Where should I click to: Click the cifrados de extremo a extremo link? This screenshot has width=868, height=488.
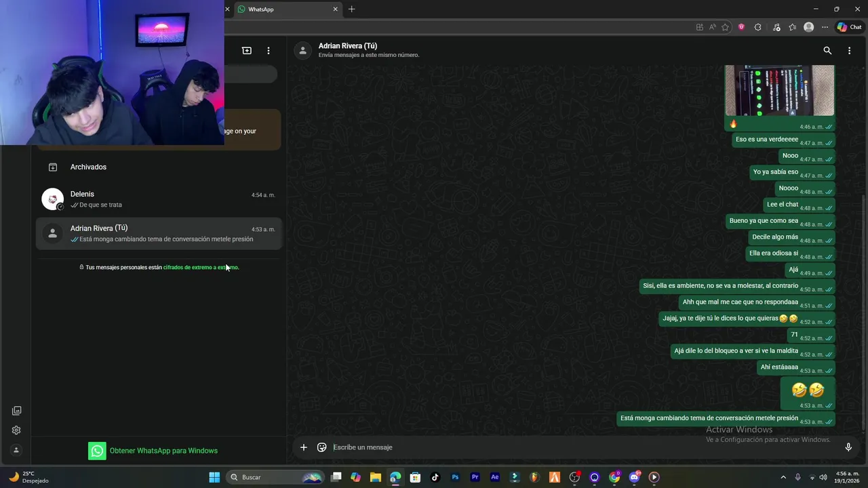[x=201, y=267]
